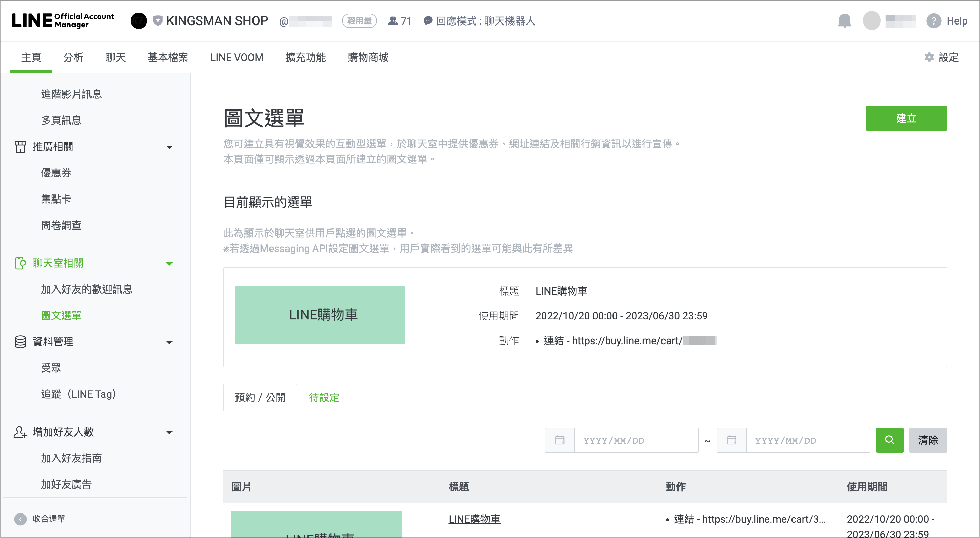Click the 聊天室相關 chat room icon

(x=20, y=263)
